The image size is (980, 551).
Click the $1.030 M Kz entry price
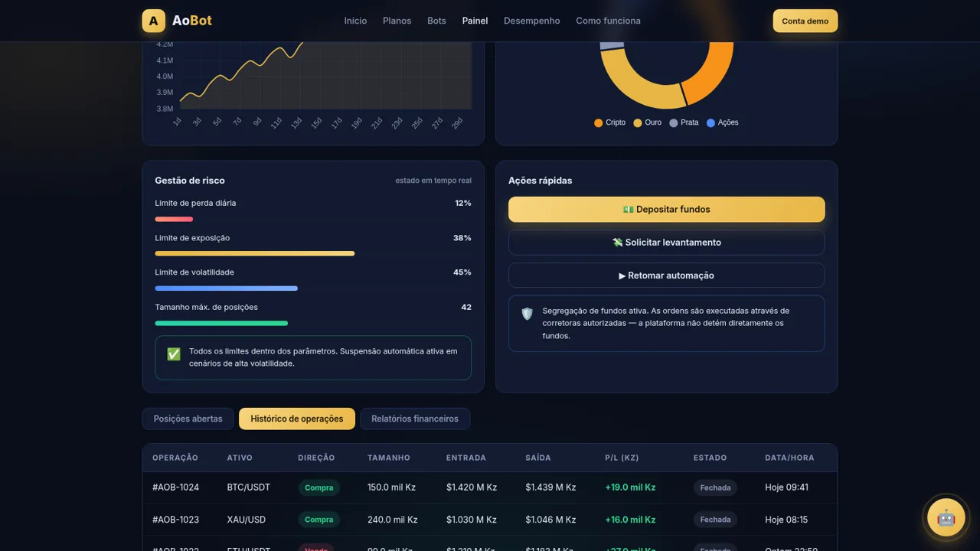(472, 520)
